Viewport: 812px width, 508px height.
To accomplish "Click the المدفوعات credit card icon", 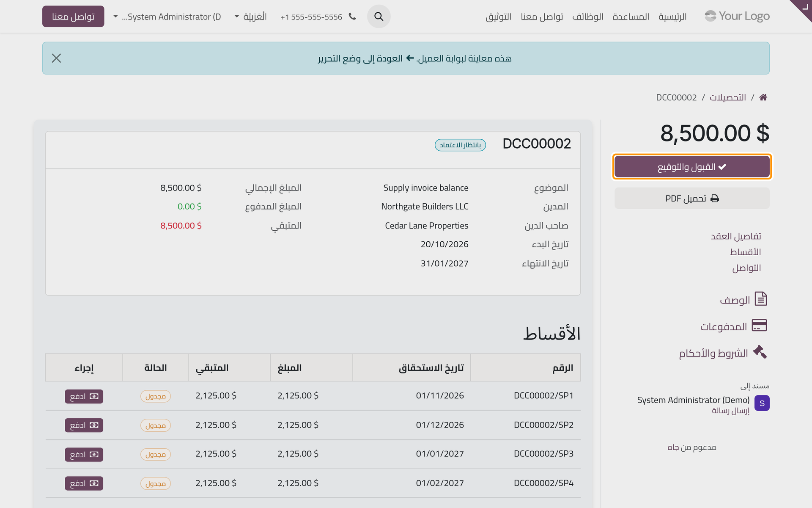I will 759,326.
